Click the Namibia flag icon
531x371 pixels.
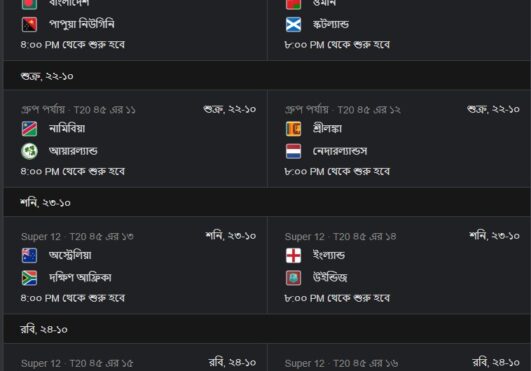click(x=29, y=129)
